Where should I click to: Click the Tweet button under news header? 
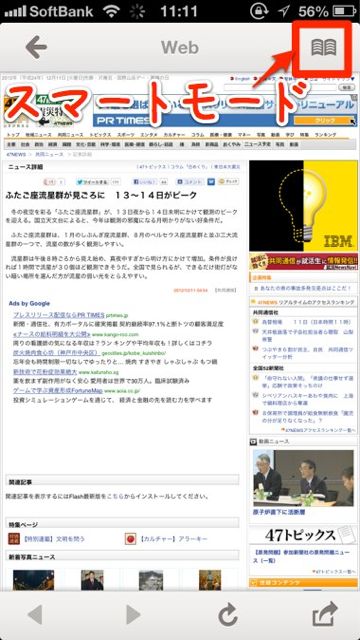tap(93, 182)
